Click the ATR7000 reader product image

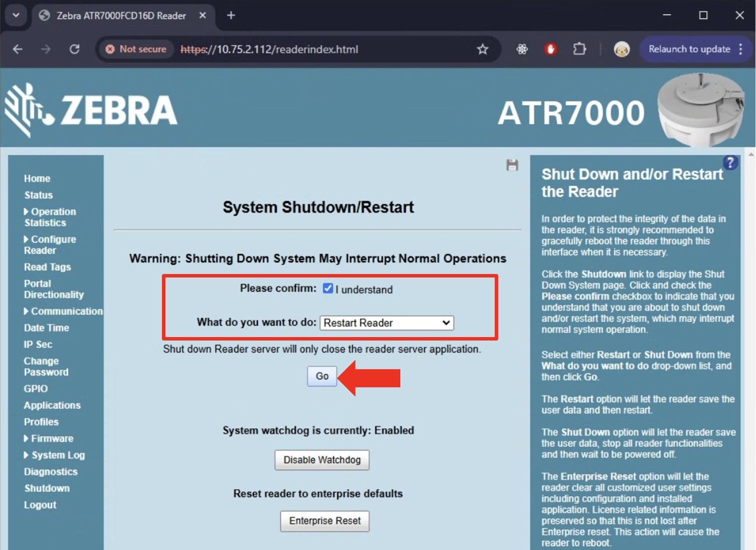(x=701, y=109)
